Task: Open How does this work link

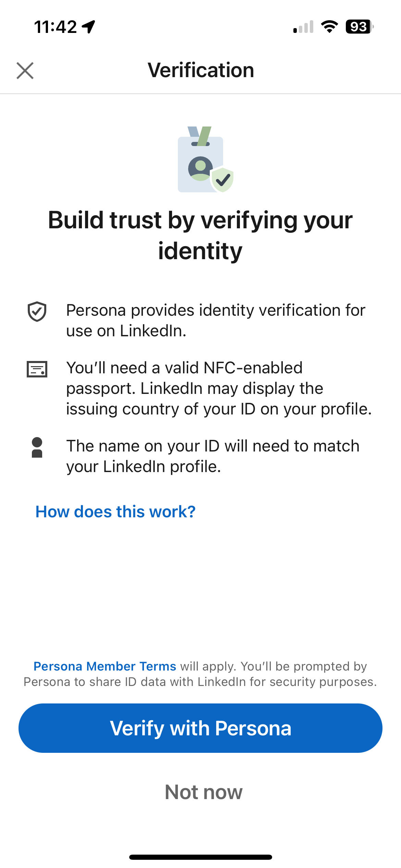Action: click(x=114, y=511)
